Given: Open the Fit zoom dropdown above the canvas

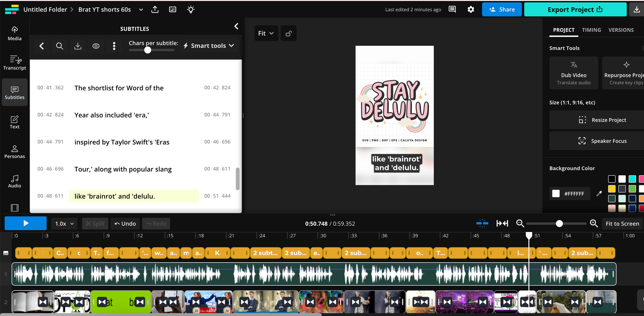Looking at the screenshot, I should click(x=266, y=33).
